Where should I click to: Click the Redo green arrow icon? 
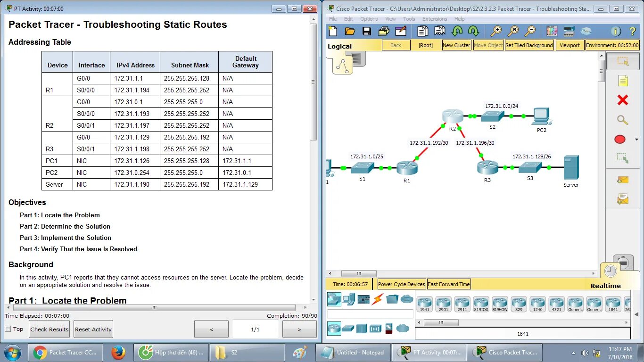474,32
